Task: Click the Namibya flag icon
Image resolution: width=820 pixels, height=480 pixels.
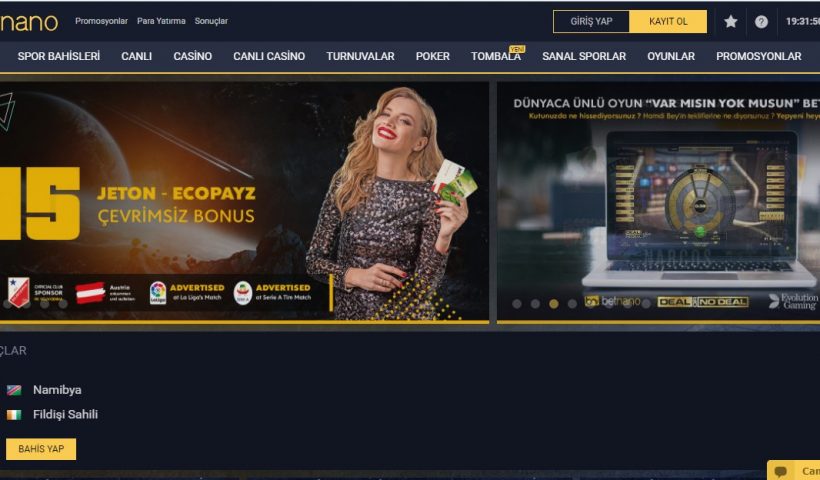Action: tap(14, 390)
